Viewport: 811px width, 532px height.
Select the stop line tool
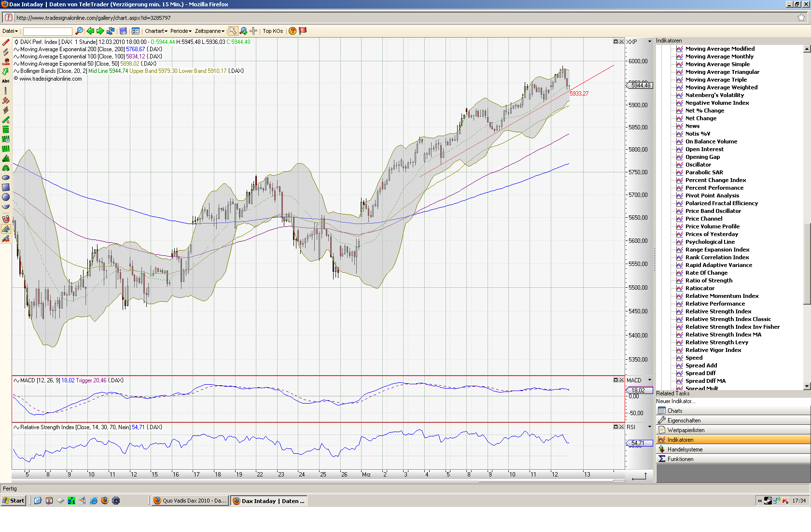click(x=6, y=62)
